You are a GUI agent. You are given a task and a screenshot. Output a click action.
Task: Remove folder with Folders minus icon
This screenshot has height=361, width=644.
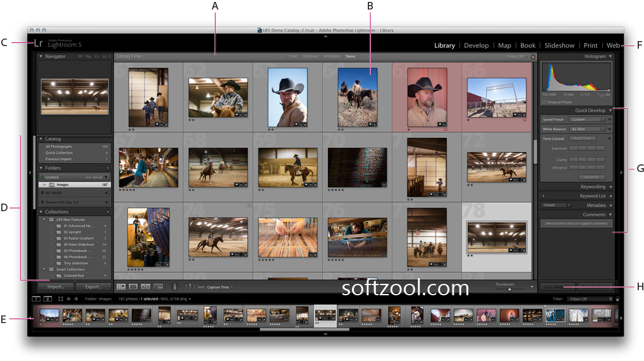[x=101, y=168]
